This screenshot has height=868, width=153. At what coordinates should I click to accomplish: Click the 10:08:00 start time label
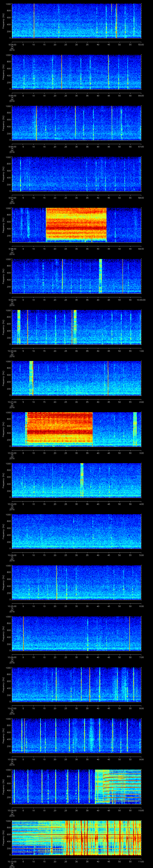(12, 759)
